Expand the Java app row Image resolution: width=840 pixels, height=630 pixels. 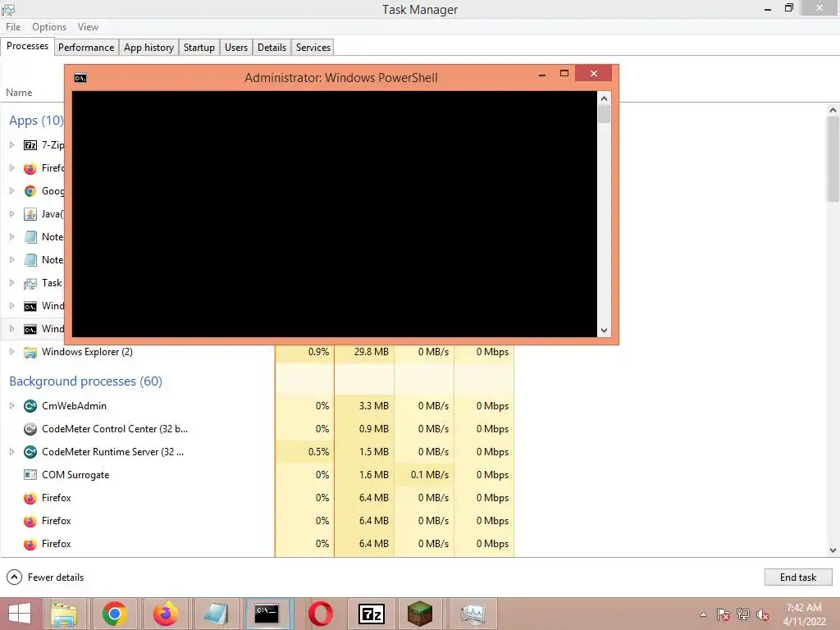coord(11,214)
